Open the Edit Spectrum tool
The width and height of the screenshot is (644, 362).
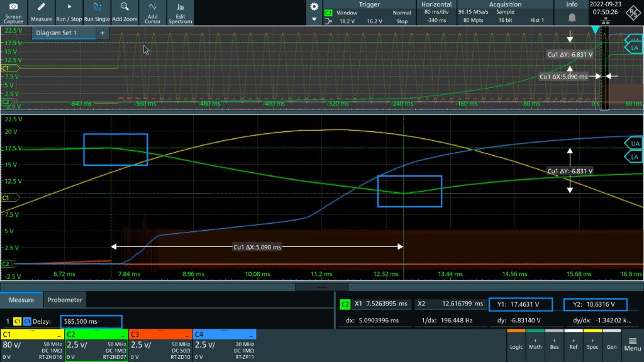(180, 12)
